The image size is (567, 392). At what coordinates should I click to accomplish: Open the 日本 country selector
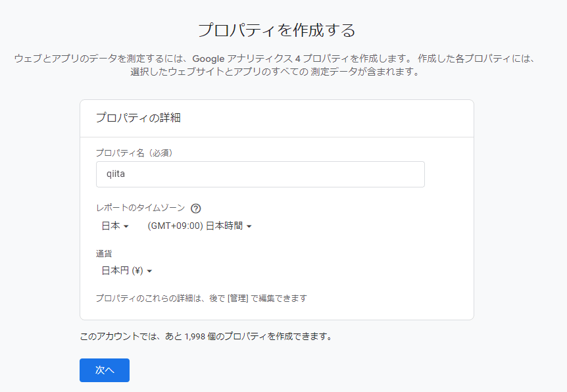[112, 226]
